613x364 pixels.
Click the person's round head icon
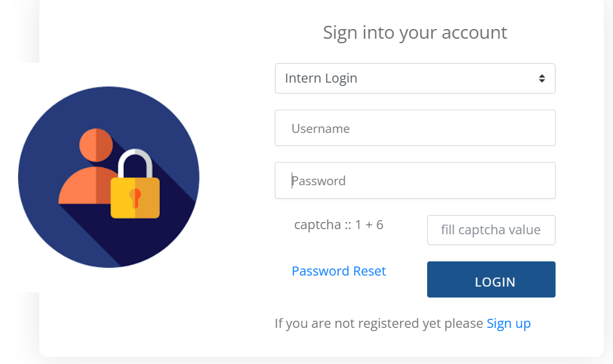click(96, 145)
